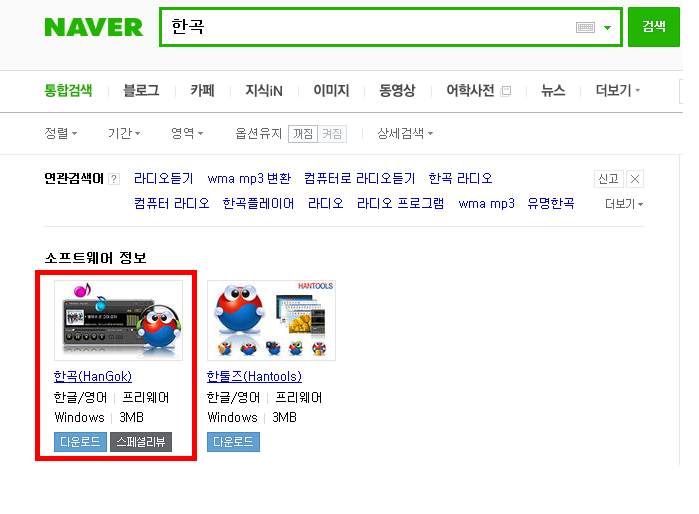This screenshot has width=699, height=514.
Task: Turn option retention 꺼짐 off
Action: pos(303,134)
